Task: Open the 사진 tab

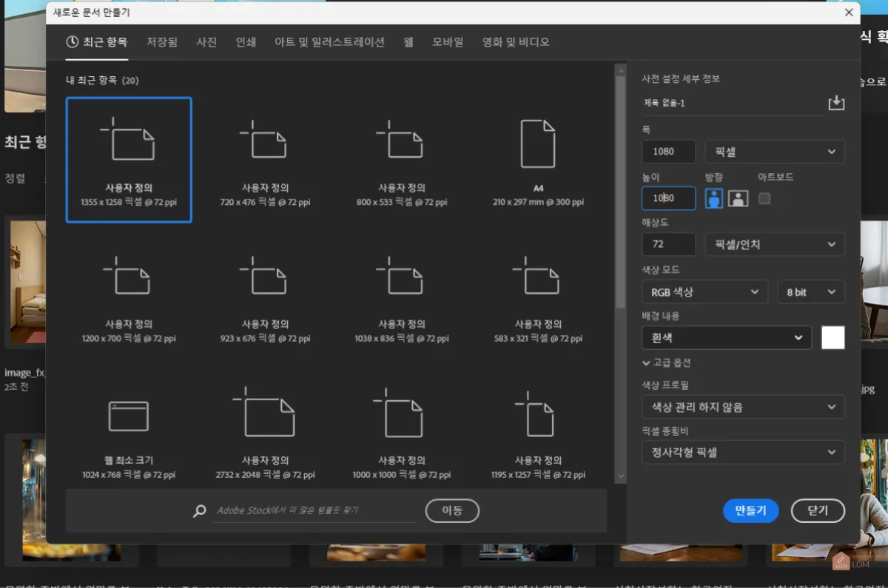Action: [206, 42]
